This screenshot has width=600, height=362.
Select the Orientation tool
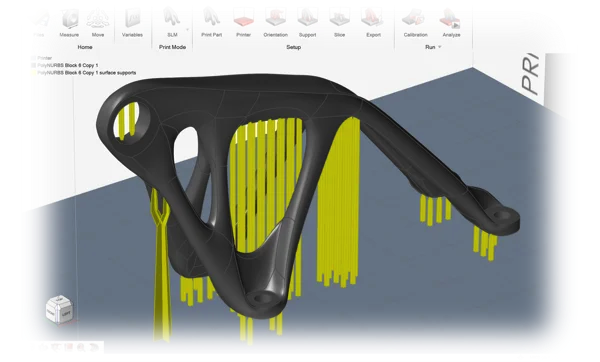tap(276, 23)
